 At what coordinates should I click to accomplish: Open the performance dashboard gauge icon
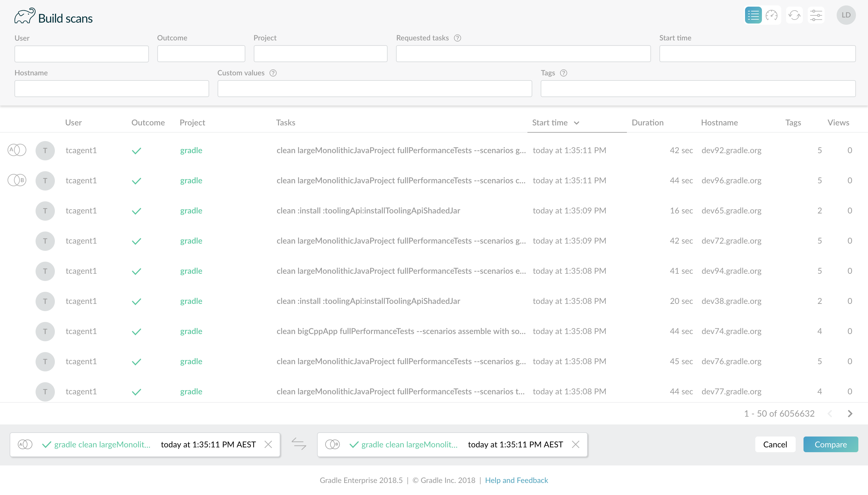point(772,15)
